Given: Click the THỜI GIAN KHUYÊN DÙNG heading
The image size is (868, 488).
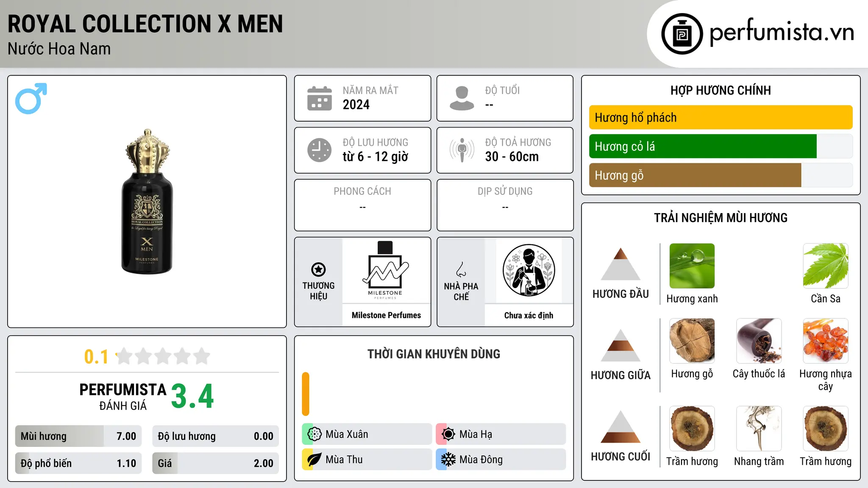Looking at the screenshot, I should (434, 354).
